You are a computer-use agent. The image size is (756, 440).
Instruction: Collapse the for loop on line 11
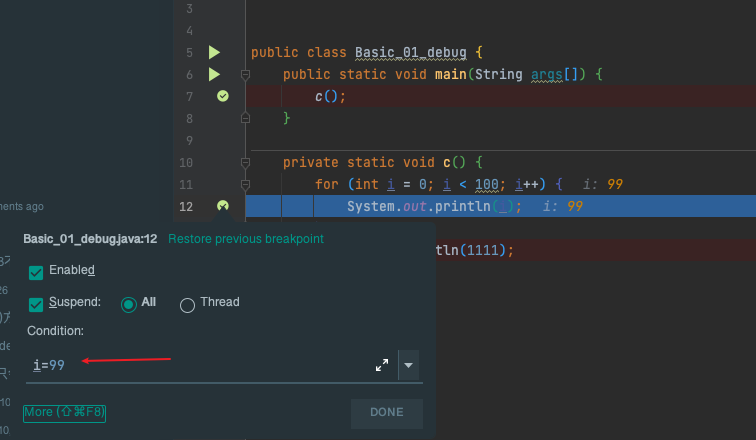pos(245,184)
